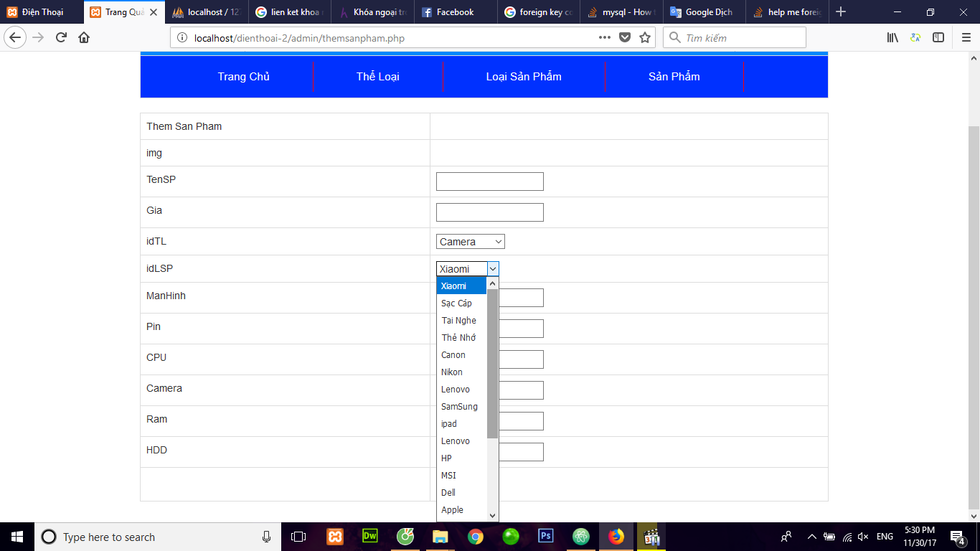Open Firefox from the taskbar
This screenshot has width=980, height=551.
616,537
